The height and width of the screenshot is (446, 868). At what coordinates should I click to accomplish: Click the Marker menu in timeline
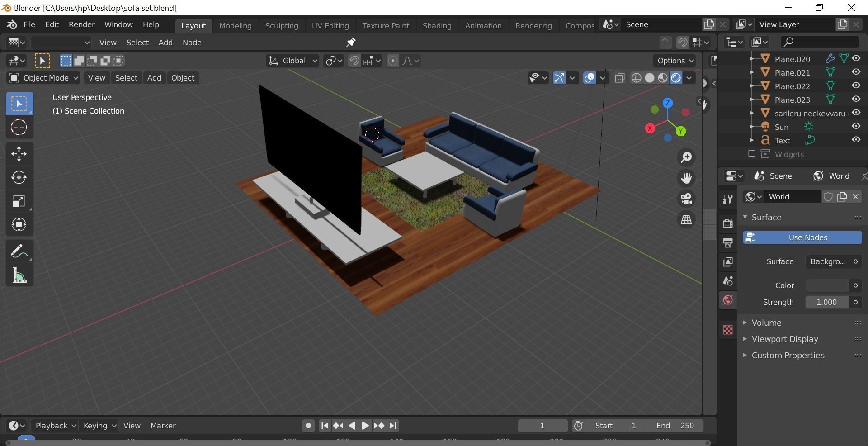coord(163,426)
